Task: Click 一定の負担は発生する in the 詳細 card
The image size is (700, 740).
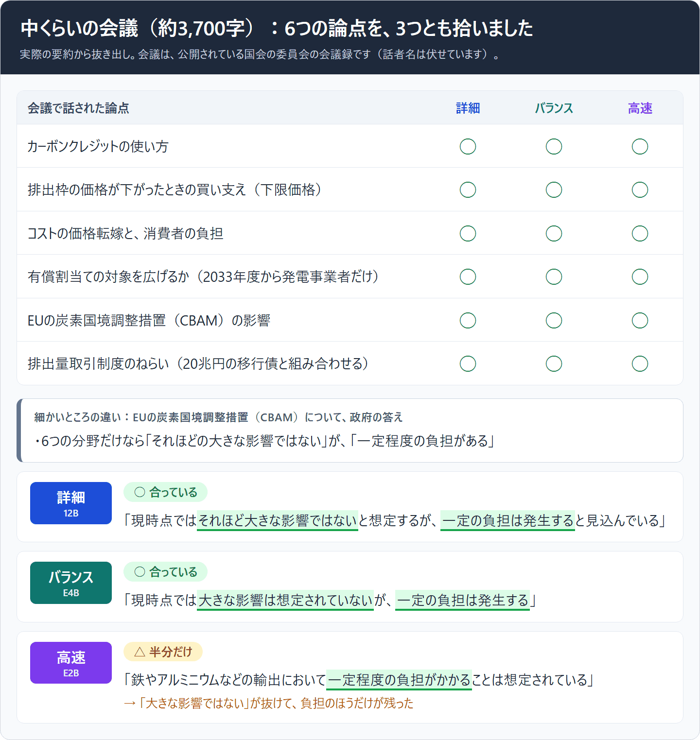Action: click(507, 520)
